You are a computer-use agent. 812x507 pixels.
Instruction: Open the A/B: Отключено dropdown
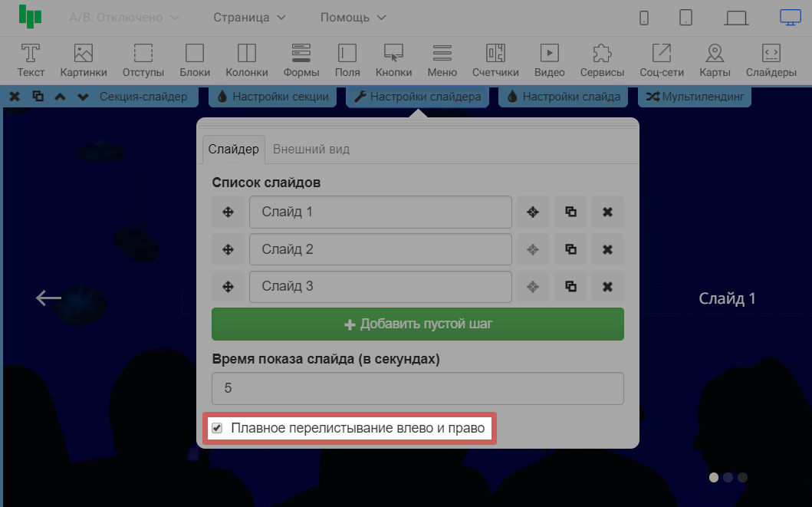123,17
